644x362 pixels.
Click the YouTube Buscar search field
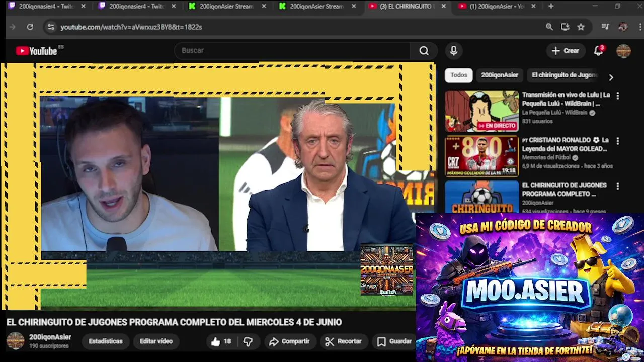293,51
